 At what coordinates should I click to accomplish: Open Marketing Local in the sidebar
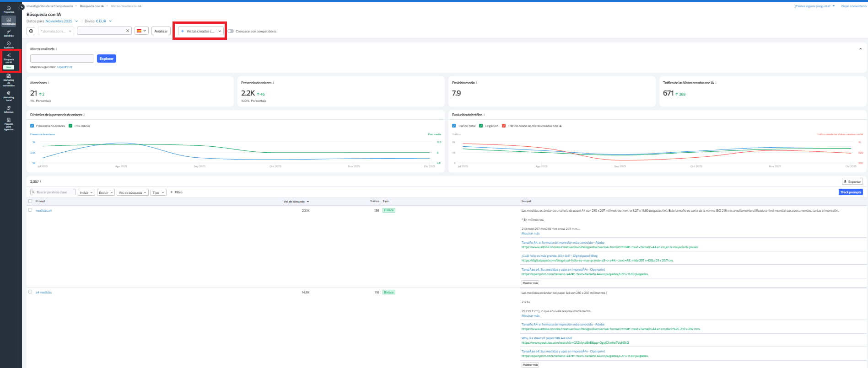[9, 95]
